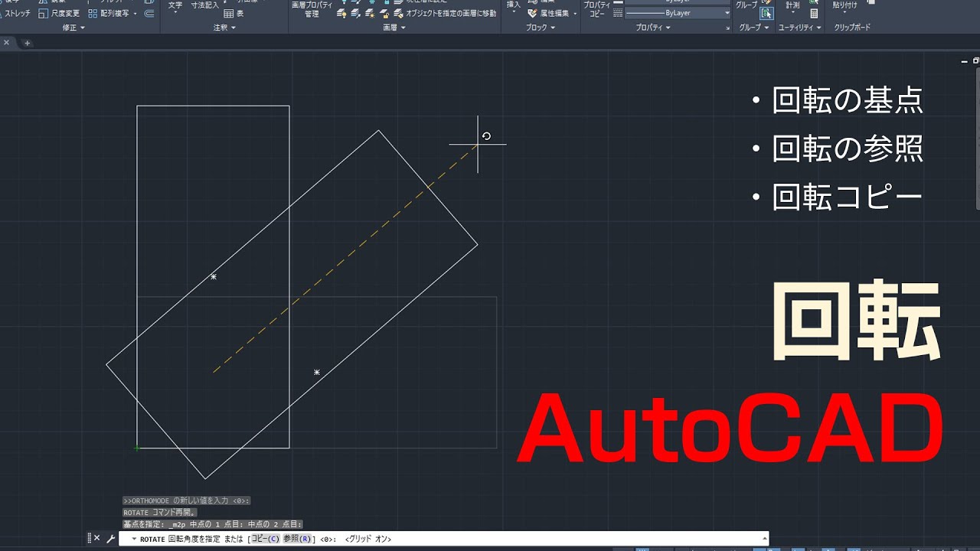Expand the 注釈 panel
The height and width of the screenshot is (551, 980).
[224, 28]
